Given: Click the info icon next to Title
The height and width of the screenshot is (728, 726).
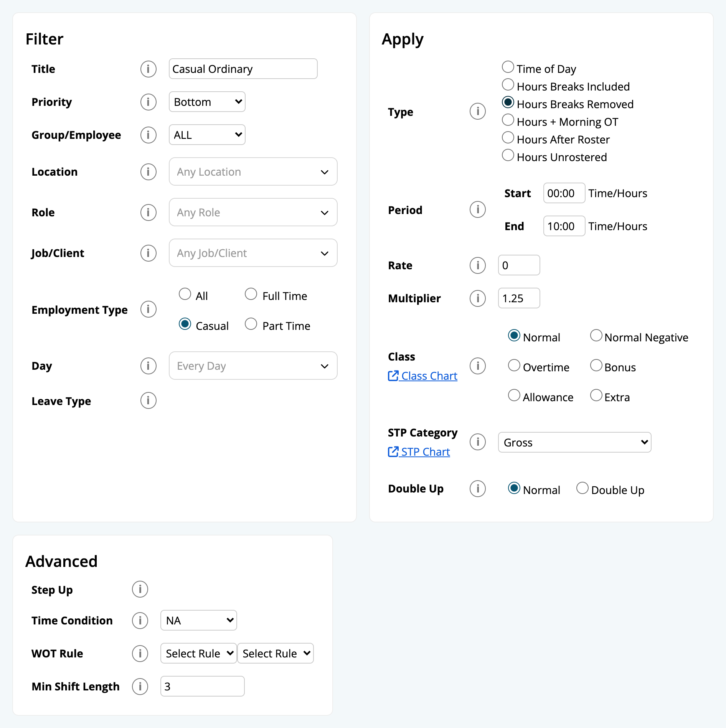Looking at the screenshot, I should (148, 69).
